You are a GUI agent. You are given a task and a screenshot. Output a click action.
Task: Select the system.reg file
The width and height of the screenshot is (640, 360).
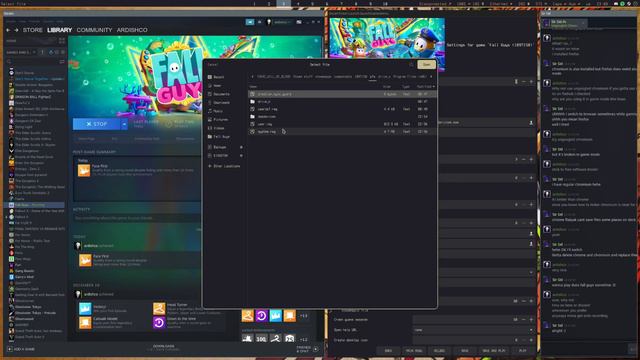point(342,132)
